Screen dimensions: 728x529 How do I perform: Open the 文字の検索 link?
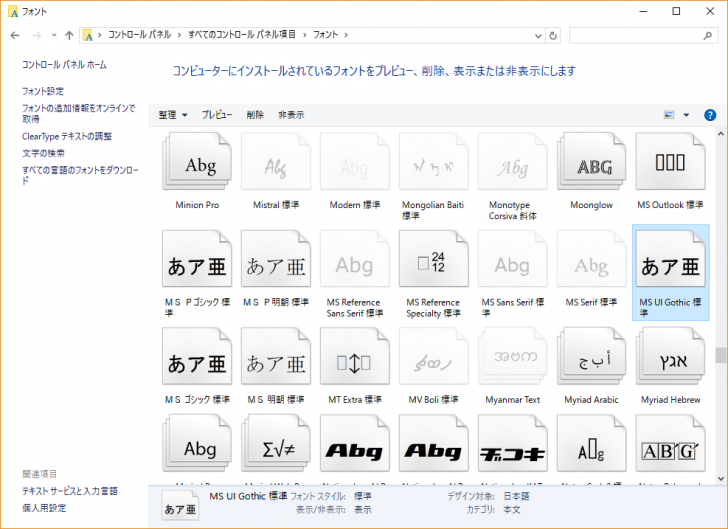click(43, 153)
